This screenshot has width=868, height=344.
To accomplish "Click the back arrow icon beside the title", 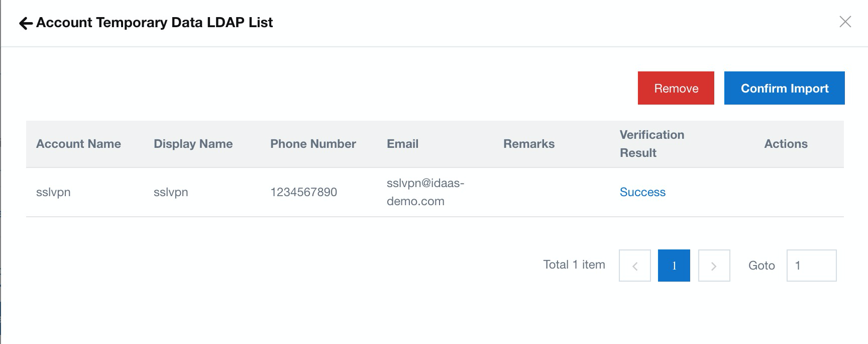I will [26, 23].
